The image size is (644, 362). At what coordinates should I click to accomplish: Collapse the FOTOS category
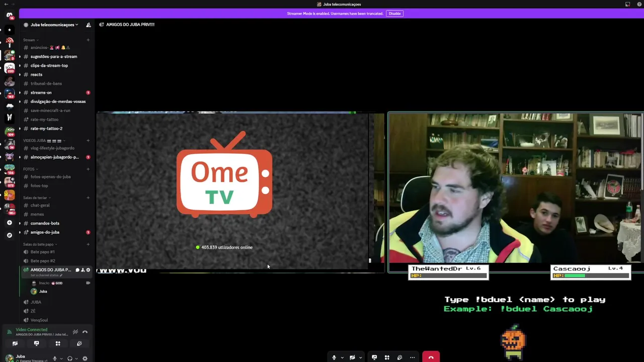(x=30, y=169)
